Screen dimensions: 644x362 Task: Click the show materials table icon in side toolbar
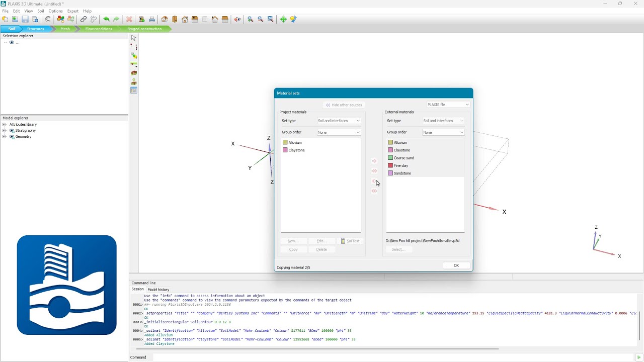134,90
